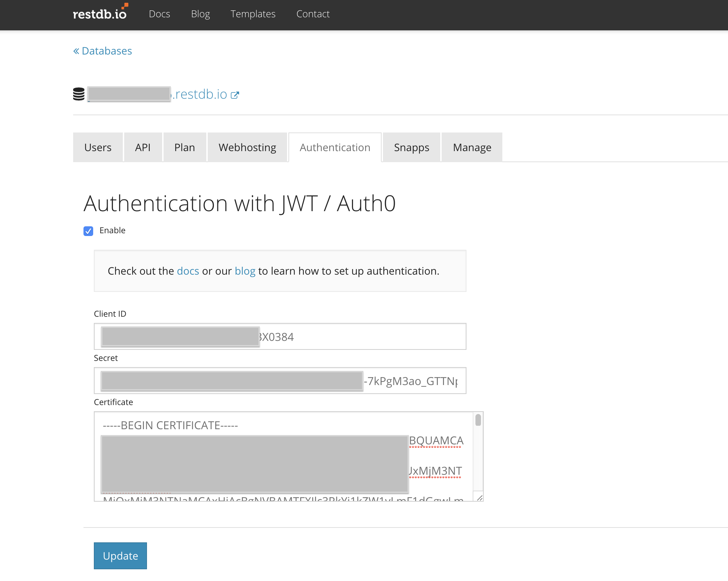This screenshot has width=728, height=581.
Task: Open external link icon beside restdb.io
Action: click(x=235, y=95)
